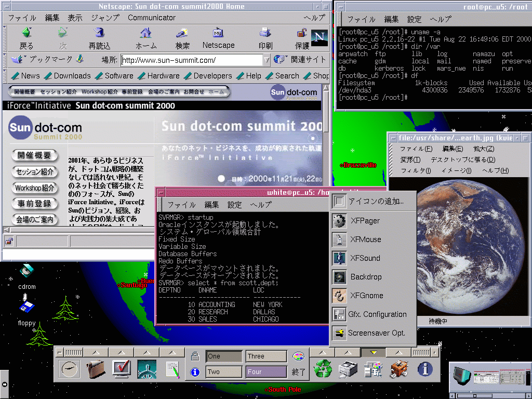The height and width of the screenshot is (399, 532).
Task: Open Screensaver Opt. from the popup
Action: pyautogui.click(x=373, y=333)
